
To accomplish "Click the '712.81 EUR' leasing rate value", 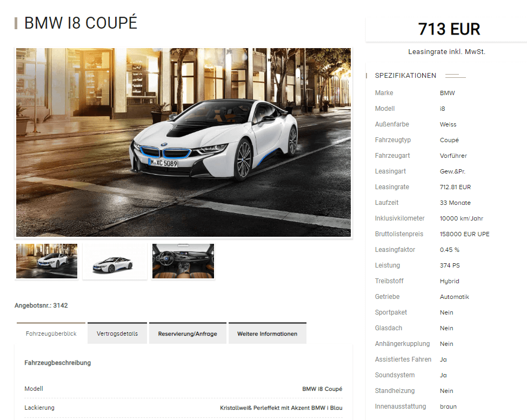I will point(456,187).
